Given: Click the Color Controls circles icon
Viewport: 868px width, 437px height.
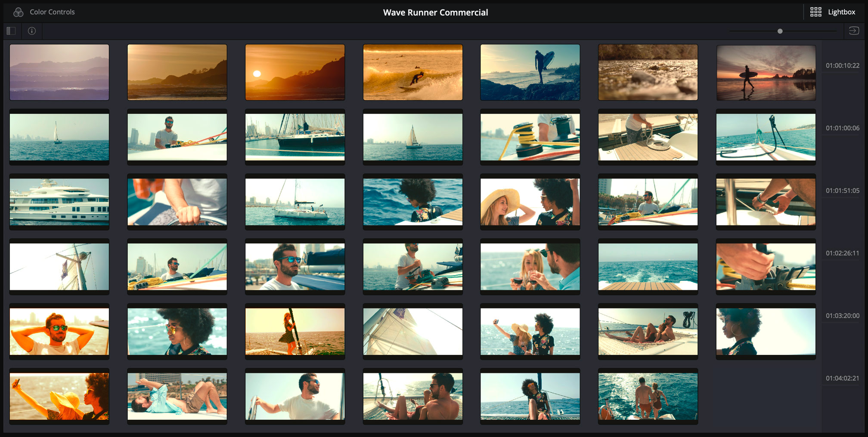Looking at the screenshot, I should [18, 12].
